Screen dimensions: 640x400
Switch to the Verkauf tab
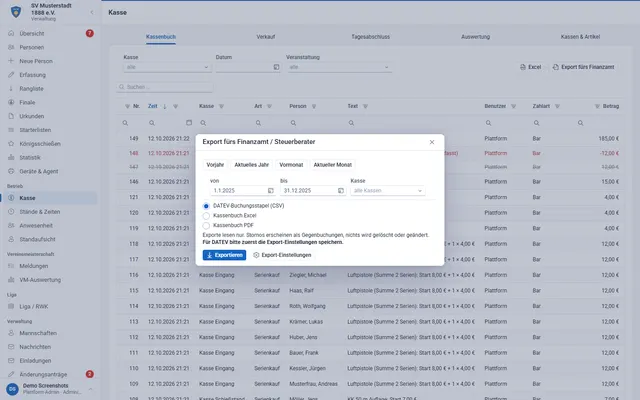tap(266, 37)
